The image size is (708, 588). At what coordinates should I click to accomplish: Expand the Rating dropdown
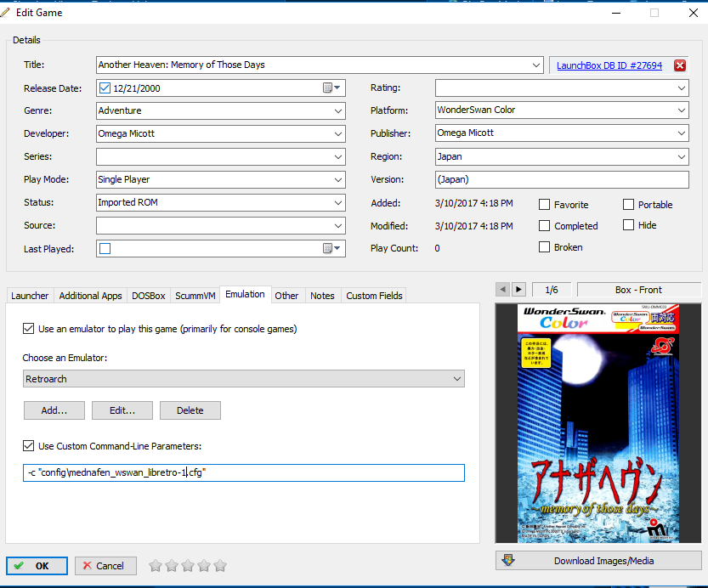click(682, 88)
